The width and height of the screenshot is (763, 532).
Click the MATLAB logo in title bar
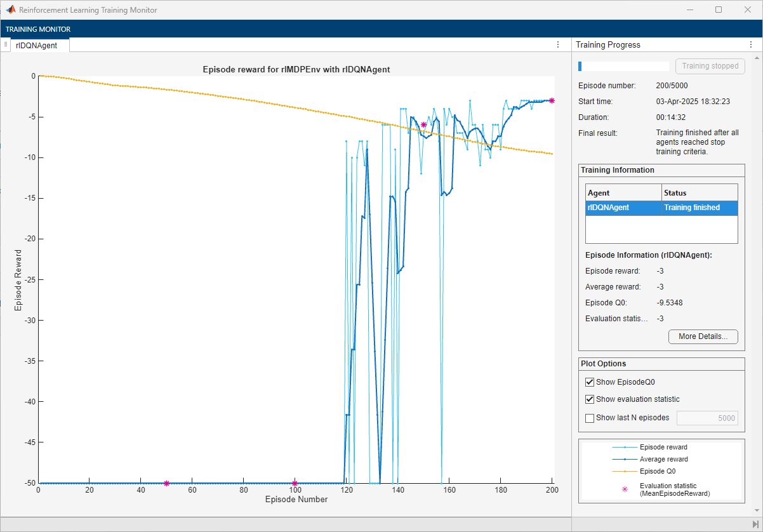click(11, 10)
